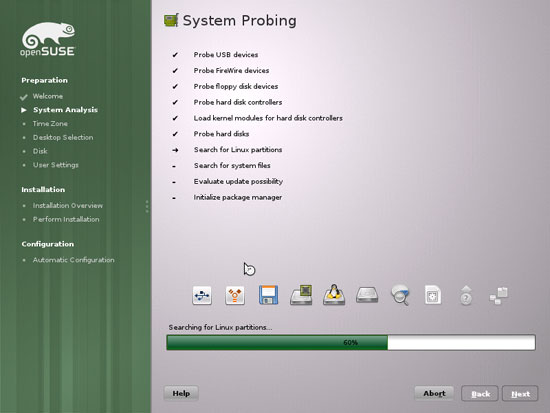Select Automatic Configuration step
This screenshot has height=413, width=550.
point(73,260)
